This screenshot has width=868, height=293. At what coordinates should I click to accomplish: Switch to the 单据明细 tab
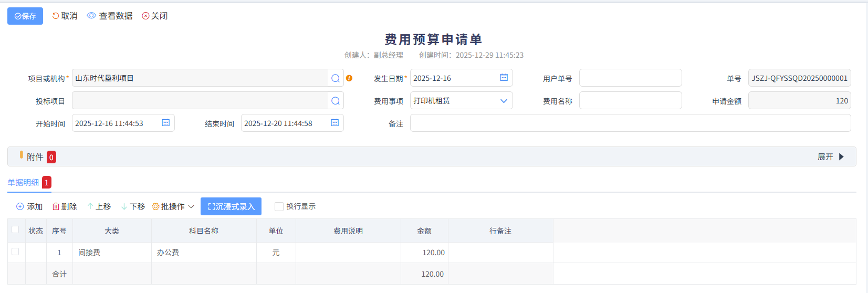point(24,182)
